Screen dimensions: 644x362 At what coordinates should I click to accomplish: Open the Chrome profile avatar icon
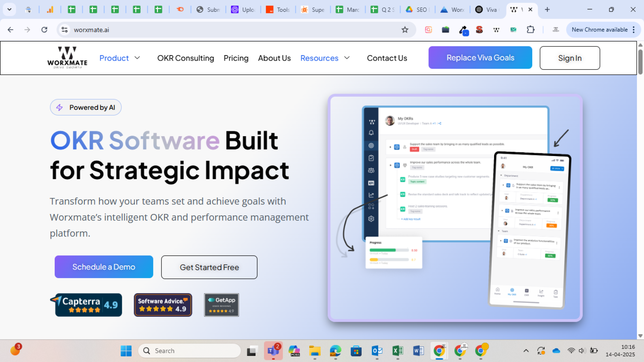[x=556, y=30]
